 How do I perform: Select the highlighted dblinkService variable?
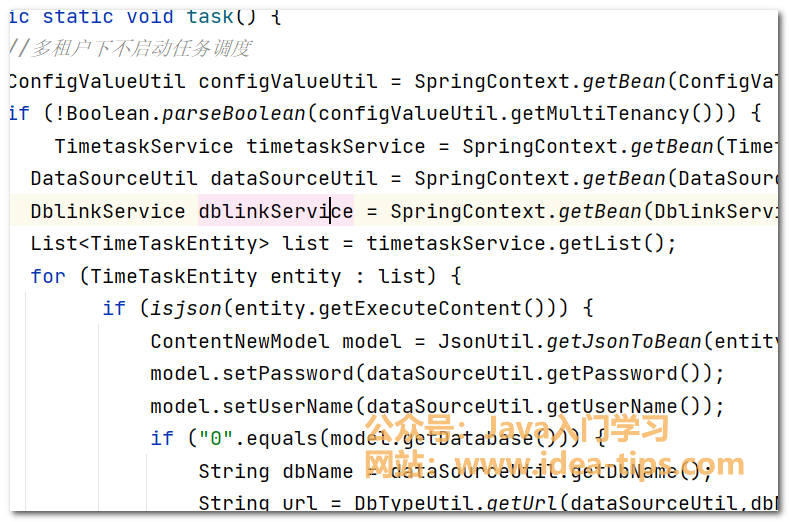tap(275, 212)
